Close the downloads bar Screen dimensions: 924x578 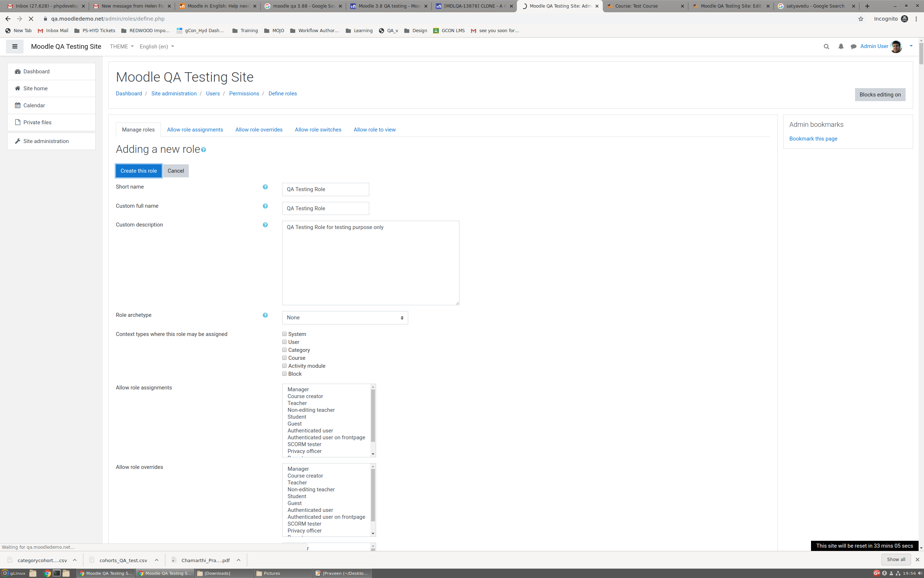coord(917,559)
